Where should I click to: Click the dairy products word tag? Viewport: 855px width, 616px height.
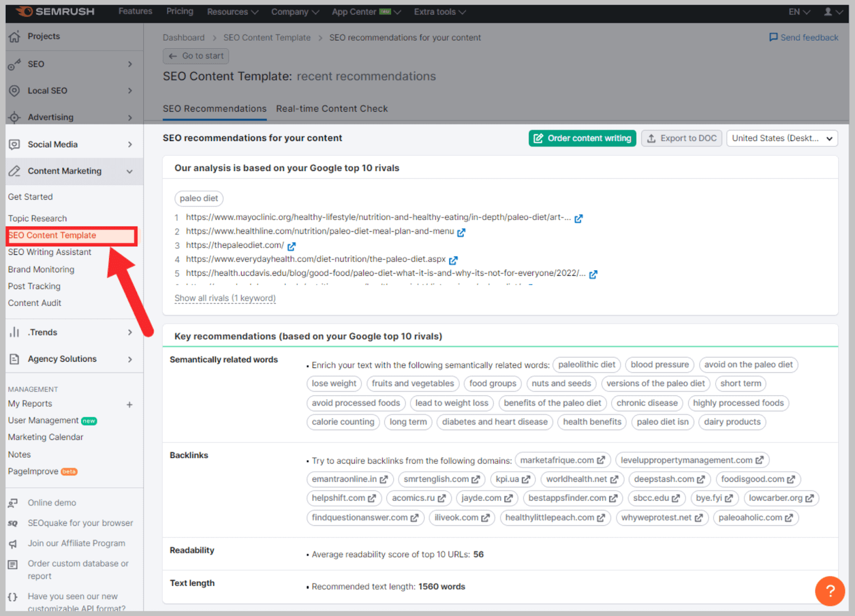pos(732,422)
